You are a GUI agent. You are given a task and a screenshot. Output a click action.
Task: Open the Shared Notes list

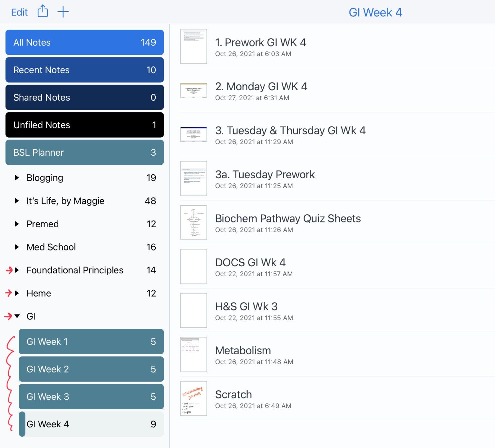84,97
